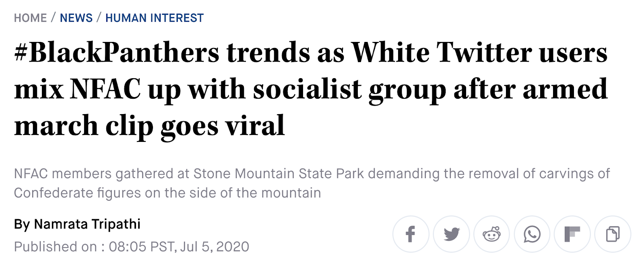Share the story on Flipboard

tap(572, 234)
